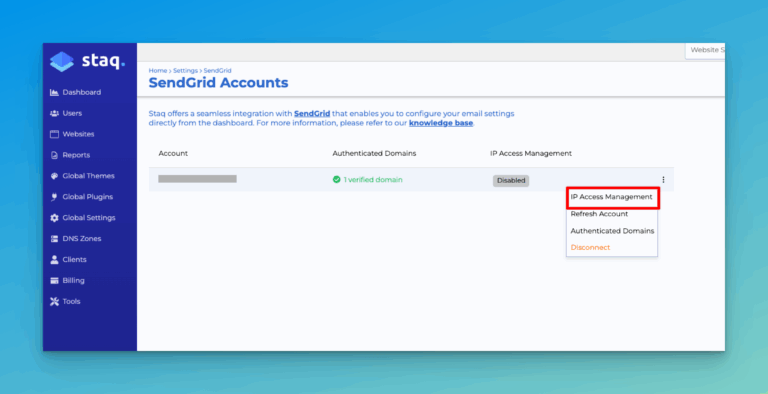Viewport: 768px width, 394px height.
Task: Click Home in the breadcrumb
Action: pyautogui.click(x=158, y=71)
